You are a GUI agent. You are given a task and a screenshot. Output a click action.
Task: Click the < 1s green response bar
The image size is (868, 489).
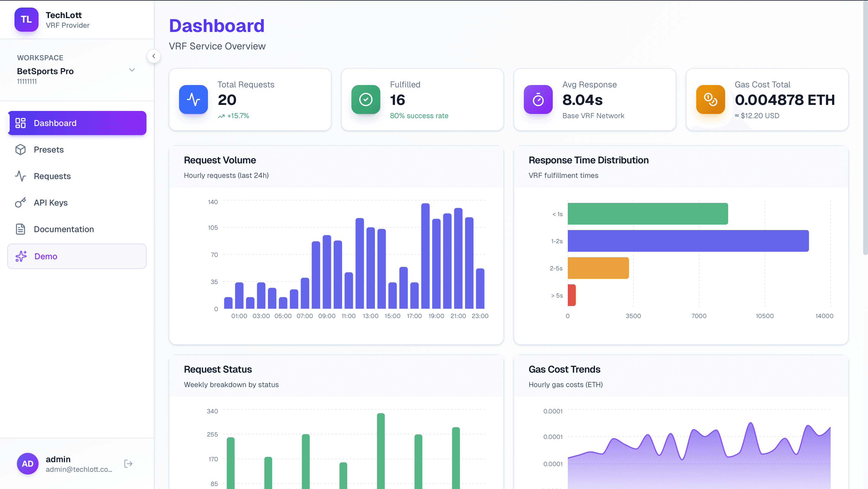[647, 214]
